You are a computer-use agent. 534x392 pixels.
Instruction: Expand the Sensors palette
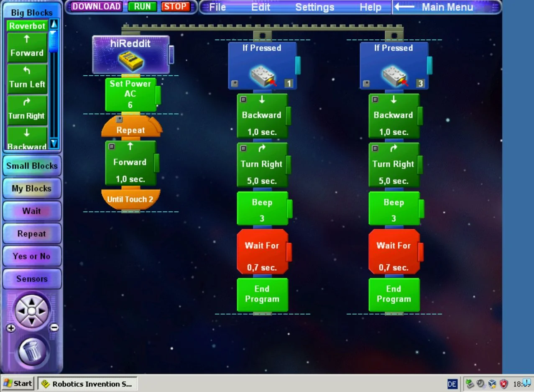[32, 279]
